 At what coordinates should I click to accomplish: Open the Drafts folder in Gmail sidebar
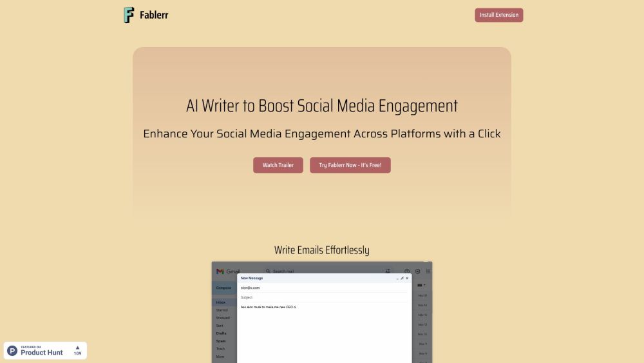click(x=221, y=333)
